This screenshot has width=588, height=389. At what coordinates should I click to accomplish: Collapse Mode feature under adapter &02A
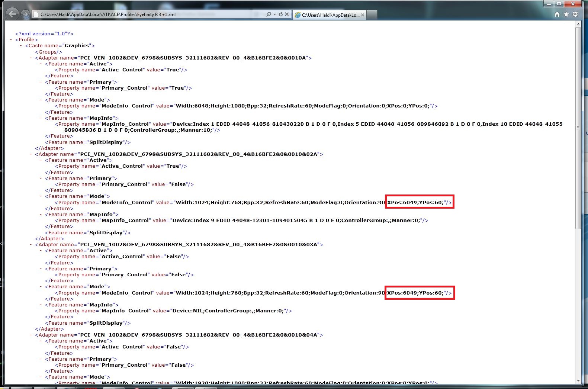(x=41, y=196)
